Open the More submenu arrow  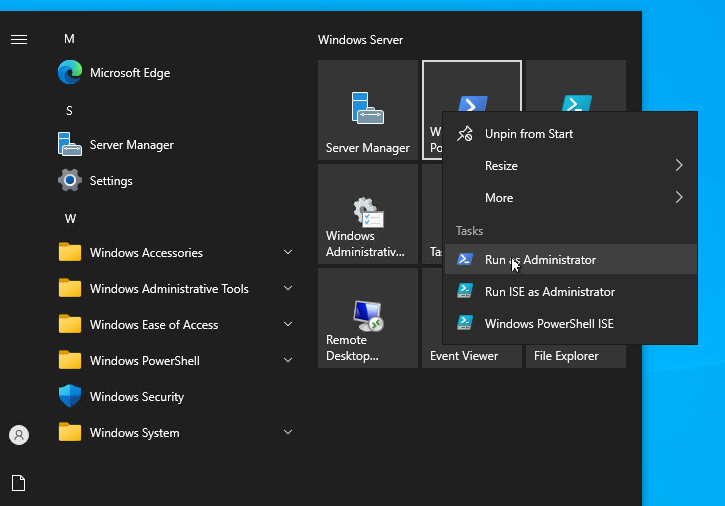click(679, 197)
